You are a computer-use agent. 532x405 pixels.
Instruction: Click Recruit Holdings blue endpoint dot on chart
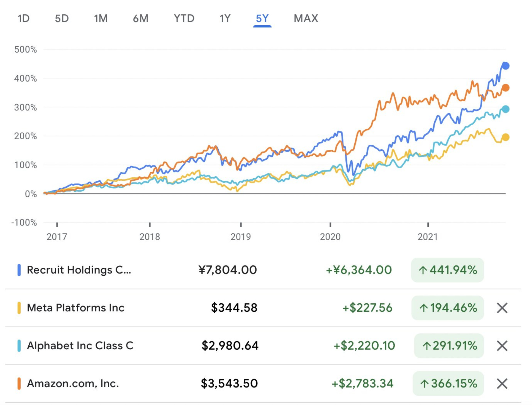[x=505, y=66]
